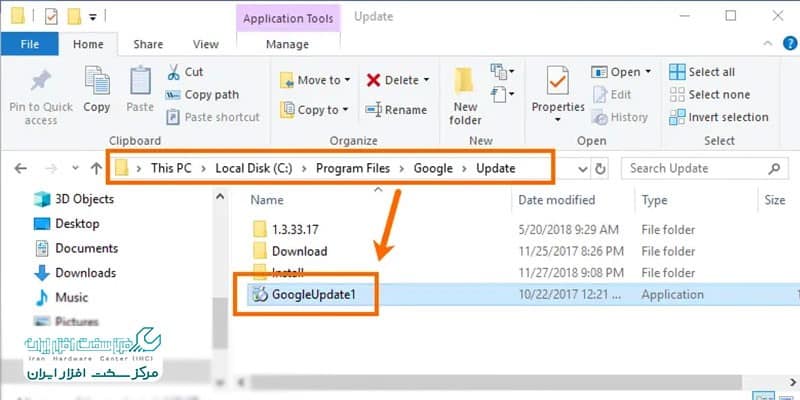Click Select all in the ribbon
Image resolution: width=800 pixels, height=400 pixels.
point(702,72)
